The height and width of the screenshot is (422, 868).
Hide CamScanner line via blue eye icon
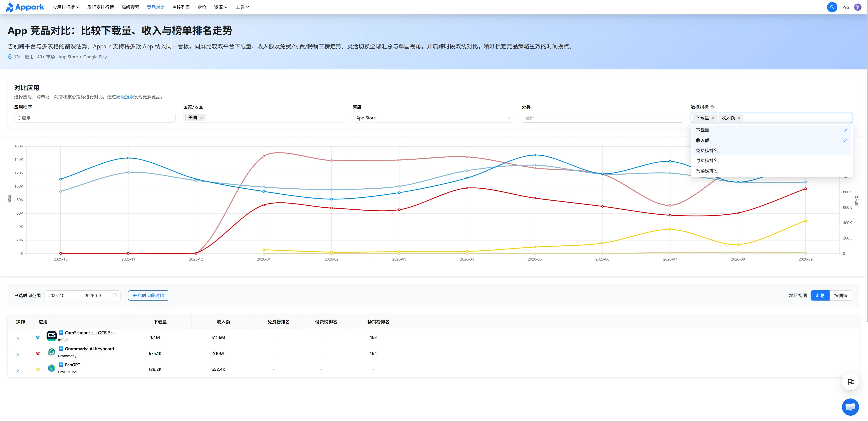pos(38,337)
